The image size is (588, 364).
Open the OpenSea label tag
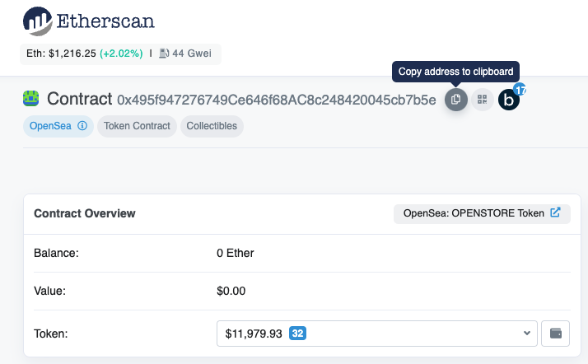[x=51, y=126]
